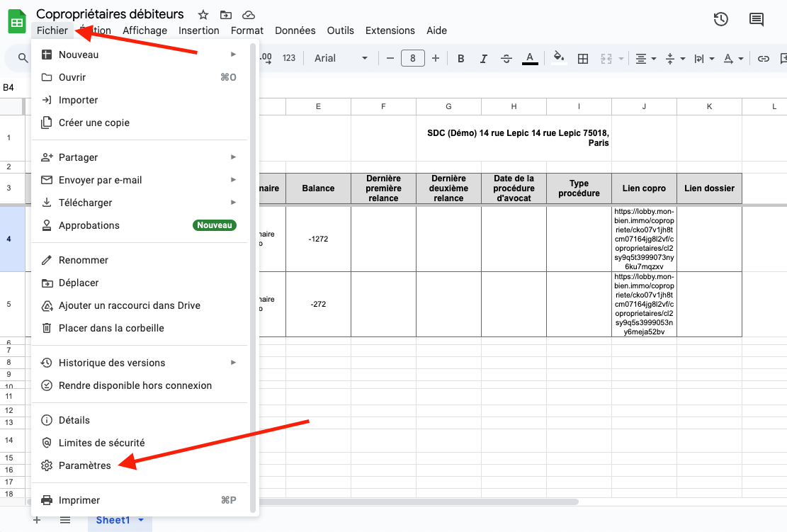Click the search magnifier in toolbar
The width and height of the screenshot is (787, 532).
23,58
